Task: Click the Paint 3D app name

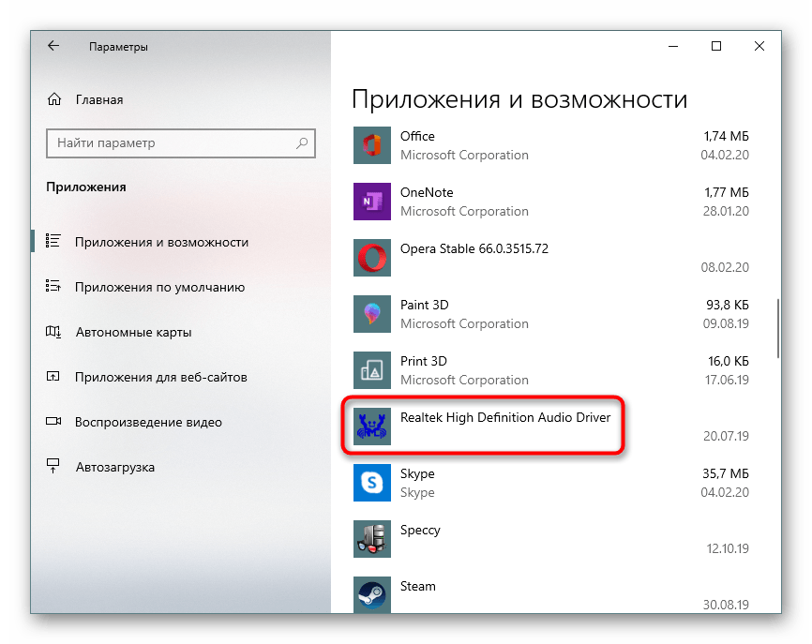Action: pyautogui.click(x=425, y=305)
